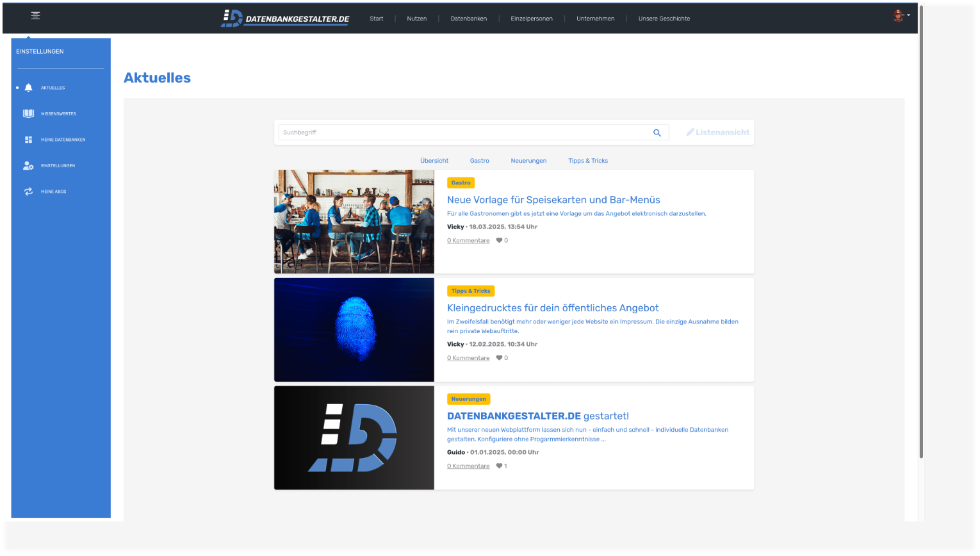The image size is (980, 556).
Task: Open Wissenswertes via its book icon
Action: click(28, 113)
